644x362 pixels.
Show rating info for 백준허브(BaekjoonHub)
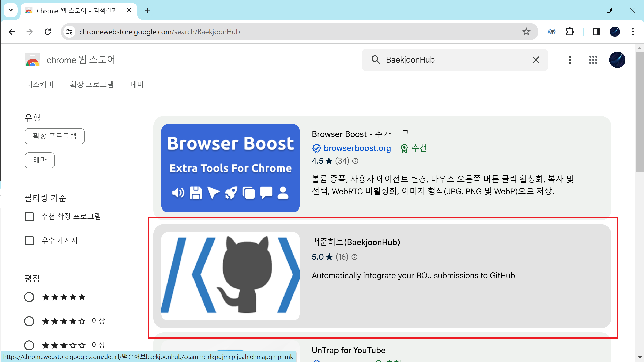pyautogui.click(x=354, y=257)
